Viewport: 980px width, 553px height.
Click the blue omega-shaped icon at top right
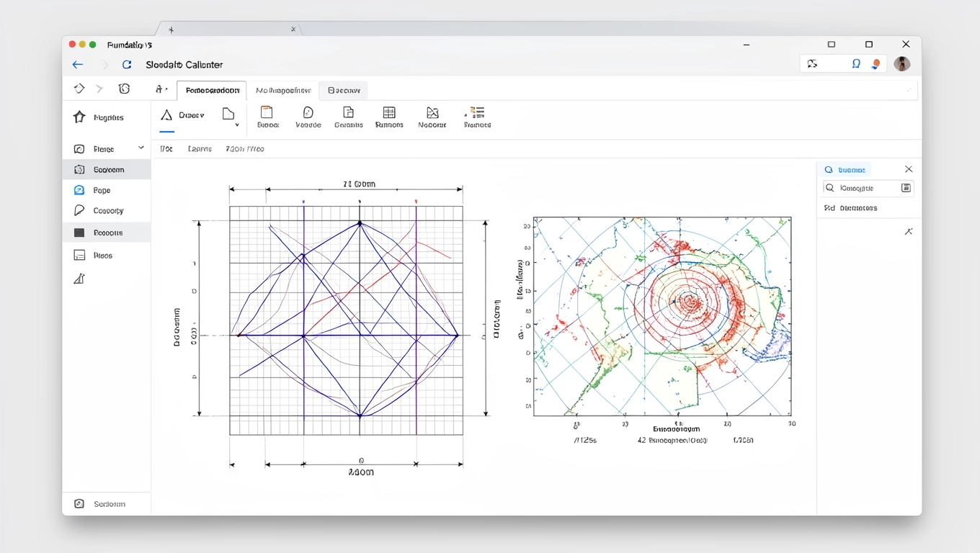(x=856, y=64)
